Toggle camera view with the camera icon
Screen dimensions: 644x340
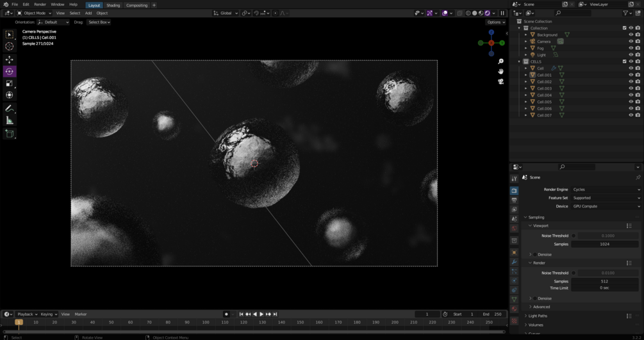(x=500, y=81)
